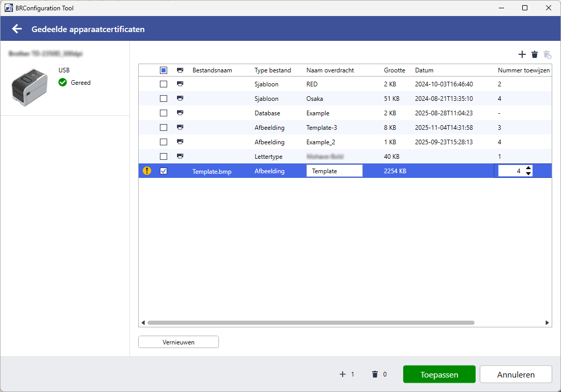This screenshot has width=561, height=392.
Task: Enable the checkbox for the Example database
Action: pos(164,113)
